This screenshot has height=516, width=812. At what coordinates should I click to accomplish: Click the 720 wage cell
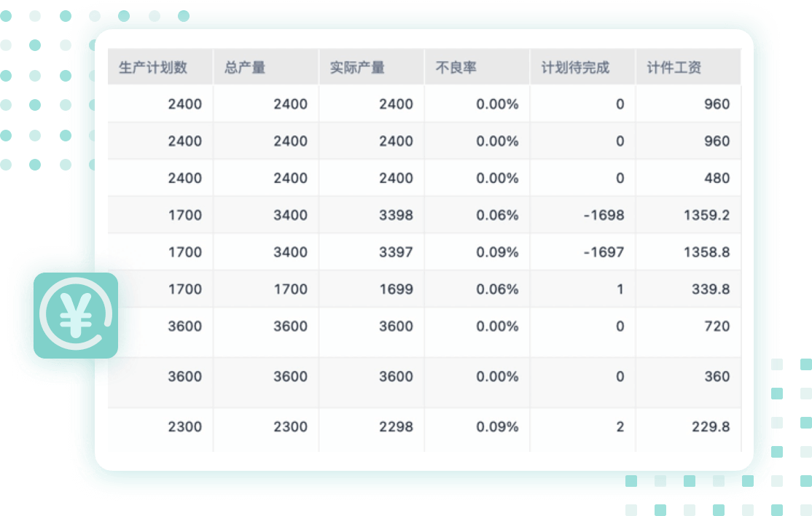click(688, 332)
